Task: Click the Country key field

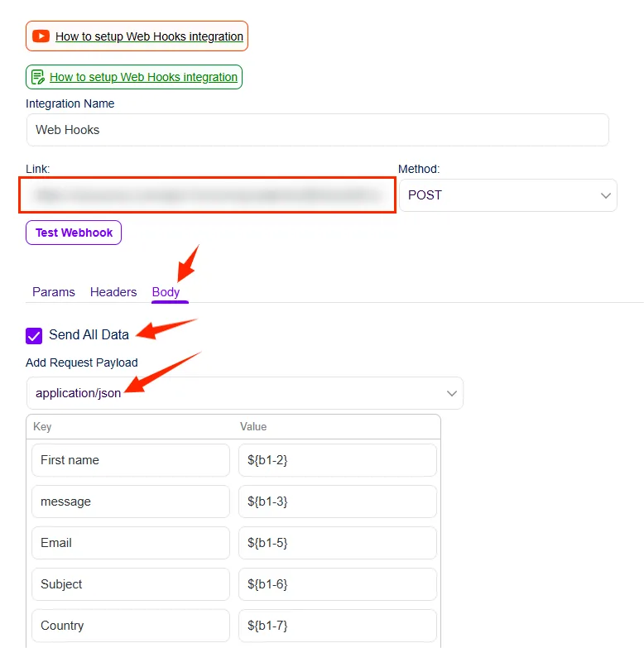Action: (x=131, y=626)
